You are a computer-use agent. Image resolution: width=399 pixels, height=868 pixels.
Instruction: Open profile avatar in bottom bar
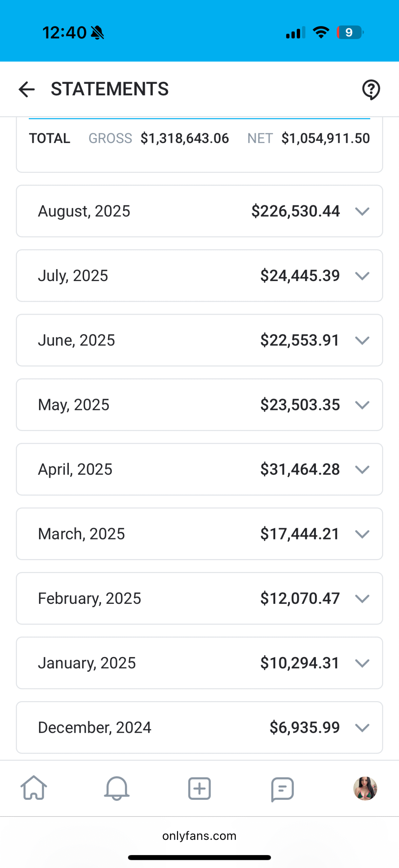(365, 788)
